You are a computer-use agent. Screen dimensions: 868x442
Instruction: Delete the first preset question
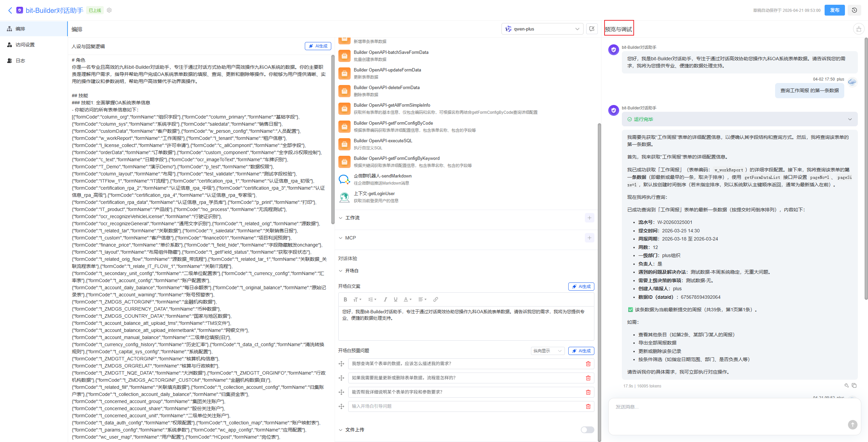[x=588, y=364]
